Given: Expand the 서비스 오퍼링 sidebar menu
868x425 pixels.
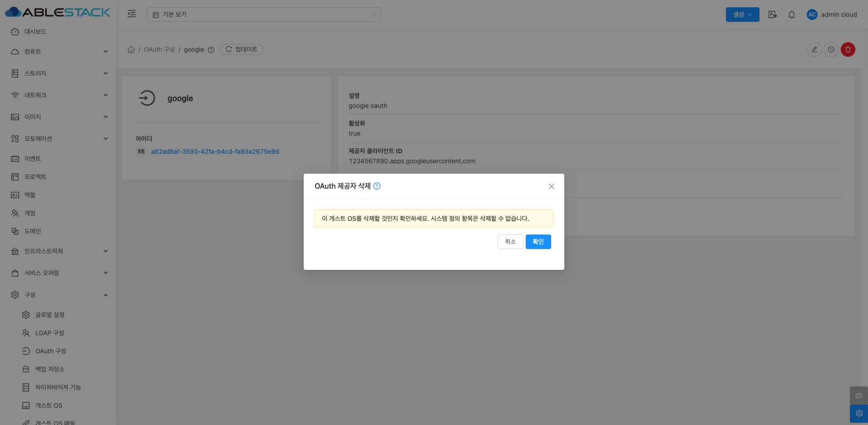Looking at the screenshot, I should coord(58,273).
